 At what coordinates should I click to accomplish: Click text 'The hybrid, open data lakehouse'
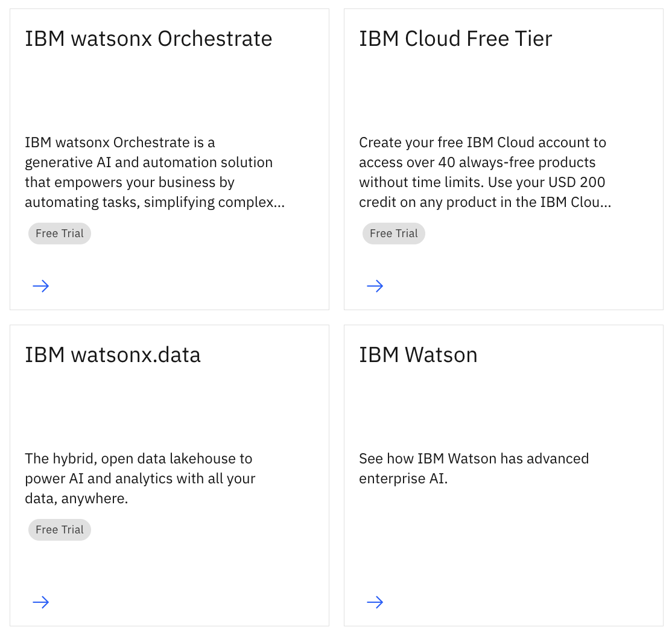[140, 479]
